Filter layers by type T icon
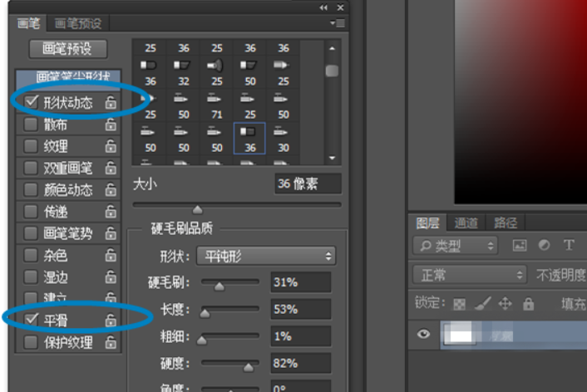The image size is (587, 392). click(569, 245)
